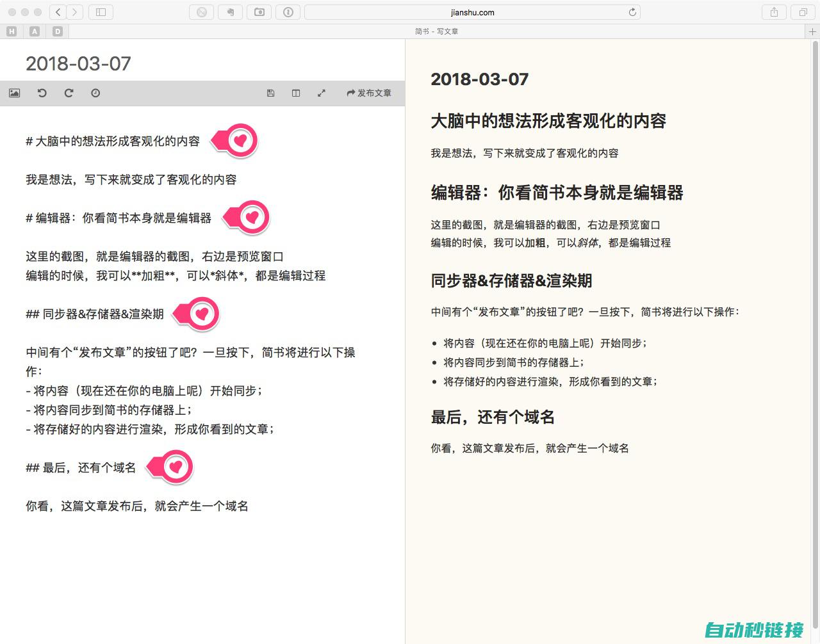The image size is (820, 644).
Task: Show all tabs overview
Action: click(803, 12)
